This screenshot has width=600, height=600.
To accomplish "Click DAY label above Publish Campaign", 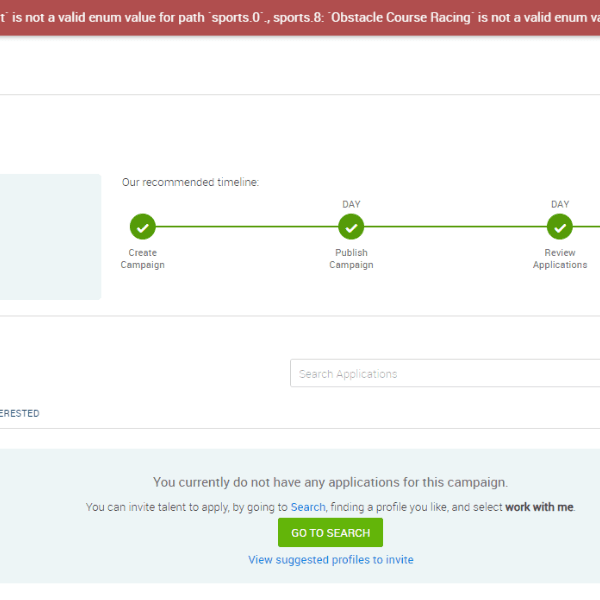I will [351, 204].
